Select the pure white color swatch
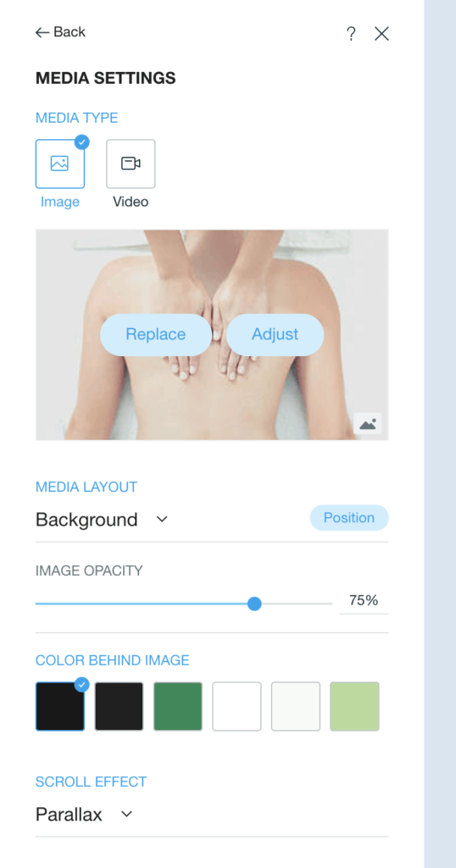Image resolution: width=456 pixels, height=868 pixels. coord(236,706)
